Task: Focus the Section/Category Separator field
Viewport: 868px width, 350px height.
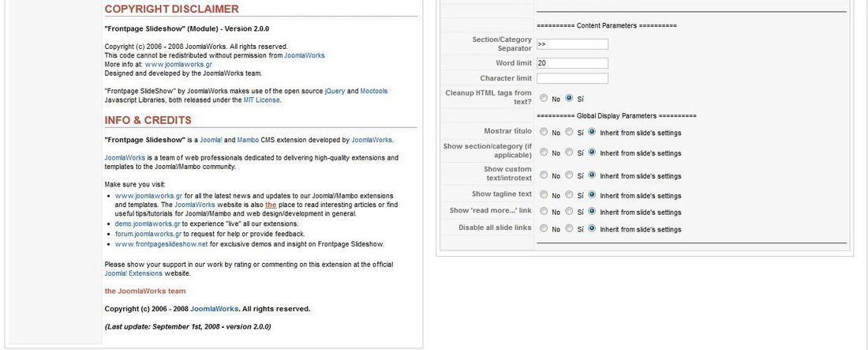Action: 572,43
